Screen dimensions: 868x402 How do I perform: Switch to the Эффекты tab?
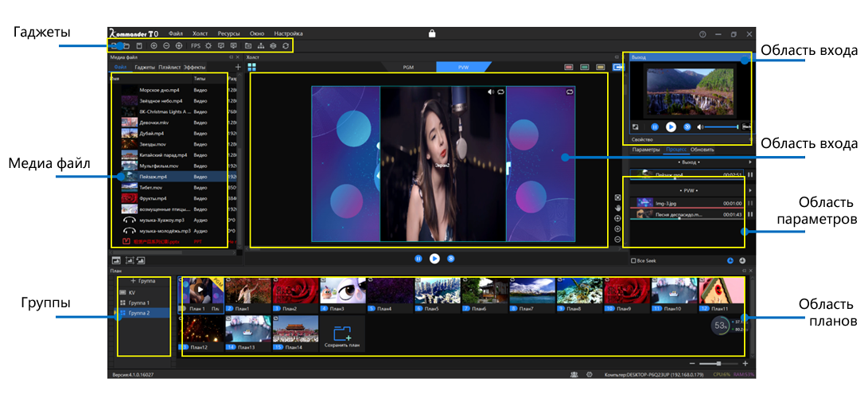(194, 67)
